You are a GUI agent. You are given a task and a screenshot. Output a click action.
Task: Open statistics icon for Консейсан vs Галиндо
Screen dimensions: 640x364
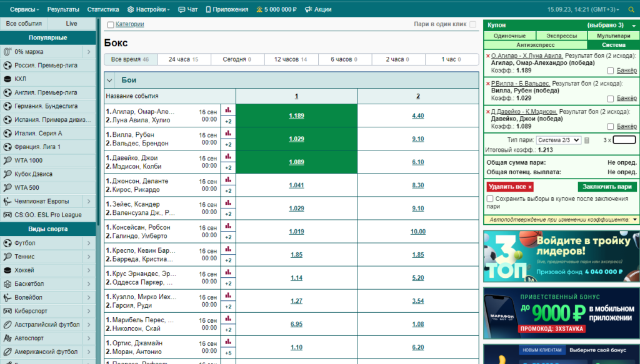(228, 226)
